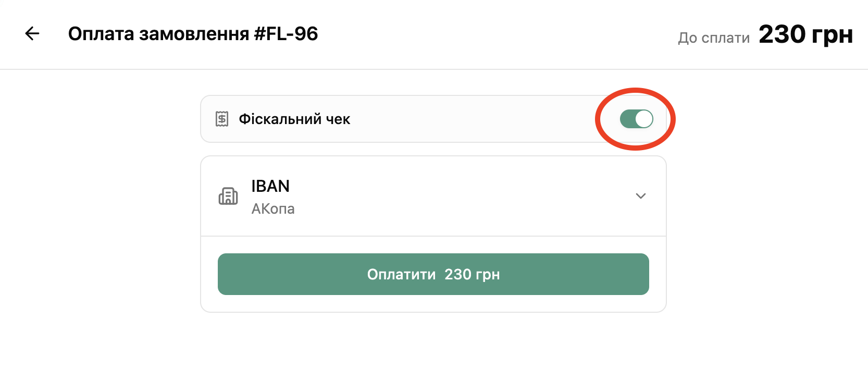Click the green track of the fiscal switch
868x368 pixels.
tap(627, 119)
